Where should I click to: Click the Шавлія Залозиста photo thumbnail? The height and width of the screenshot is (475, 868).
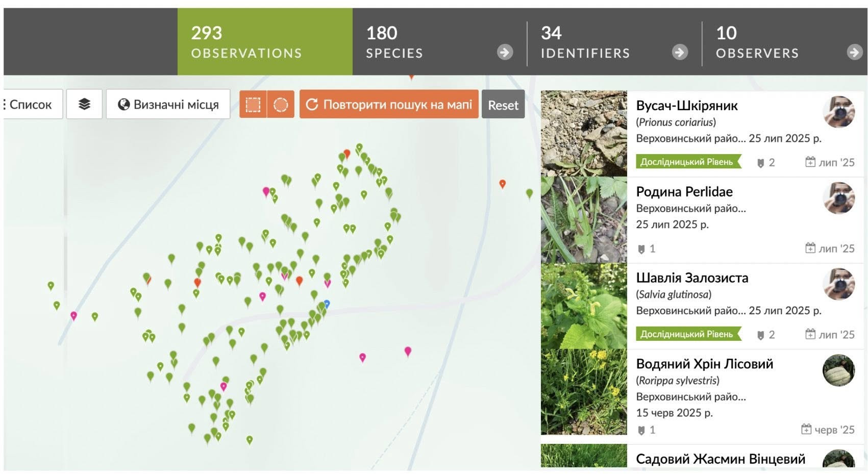pos(584,306)
